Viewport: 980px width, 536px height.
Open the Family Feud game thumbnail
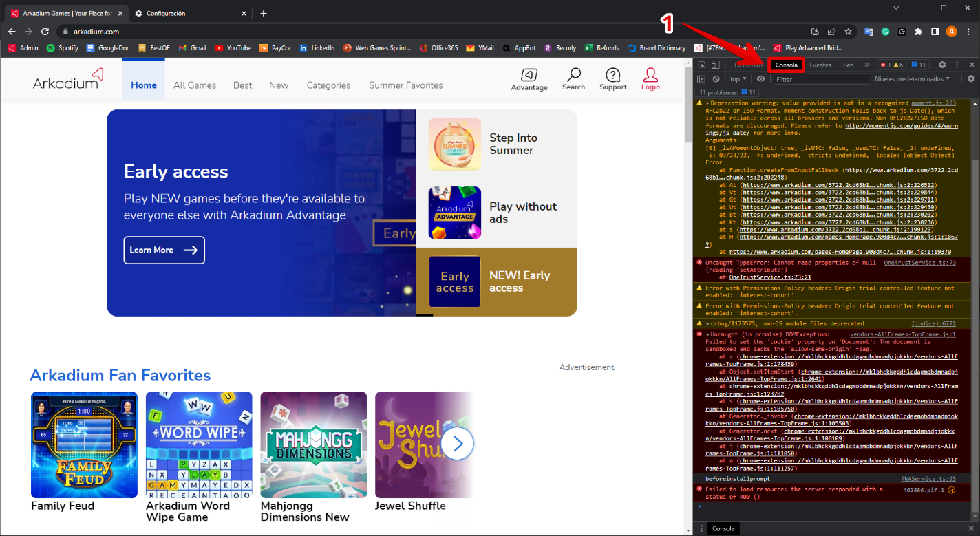tap(84, 445)
